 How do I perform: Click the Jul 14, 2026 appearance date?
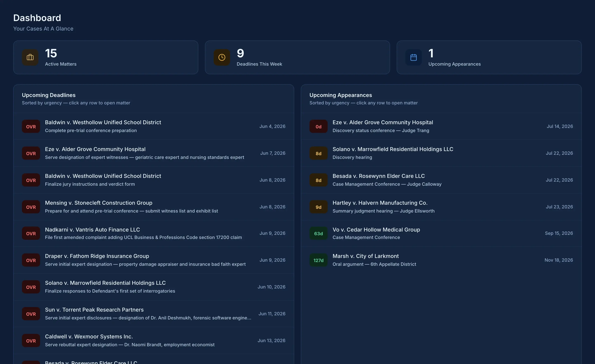[x=560, y=126]
